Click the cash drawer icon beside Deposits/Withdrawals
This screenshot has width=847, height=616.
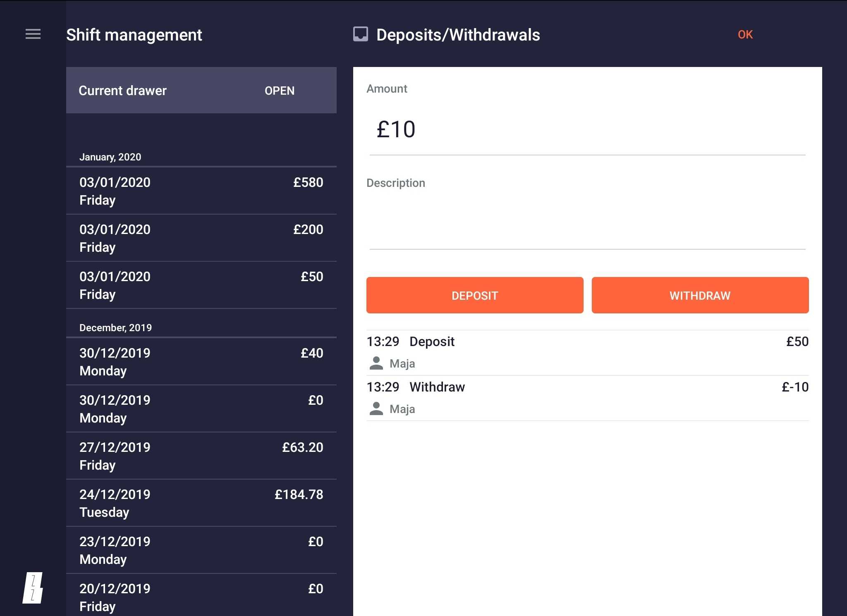pyautogui.click(x=361, y=34)
